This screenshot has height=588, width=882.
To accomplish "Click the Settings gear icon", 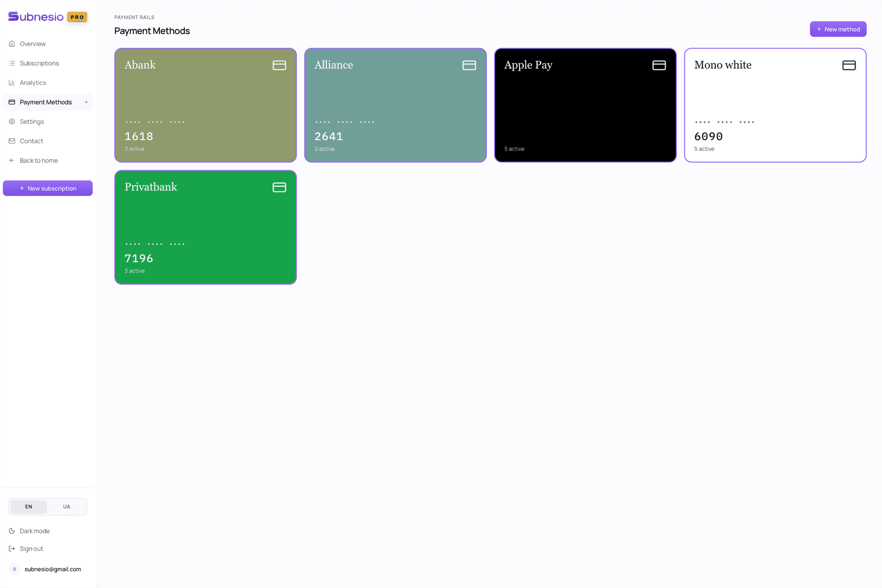I will [12, 122].
